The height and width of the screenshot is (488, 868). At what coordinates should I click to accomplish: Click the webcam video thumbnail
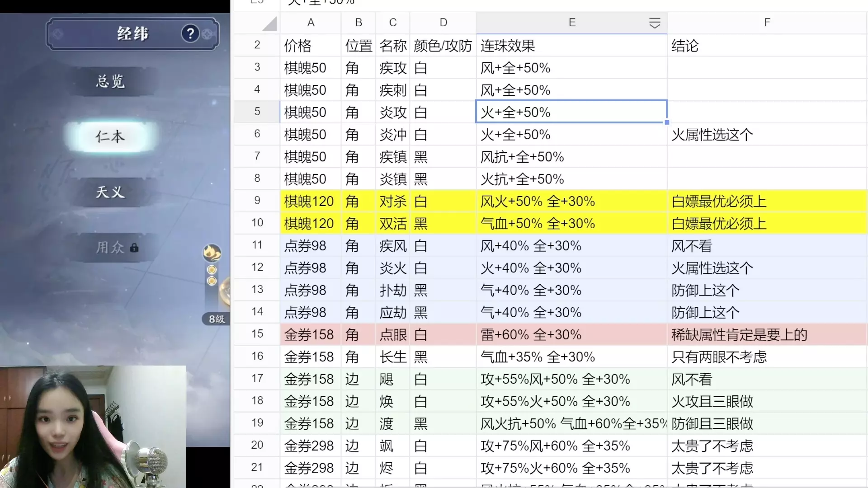(x=93, y=427)
